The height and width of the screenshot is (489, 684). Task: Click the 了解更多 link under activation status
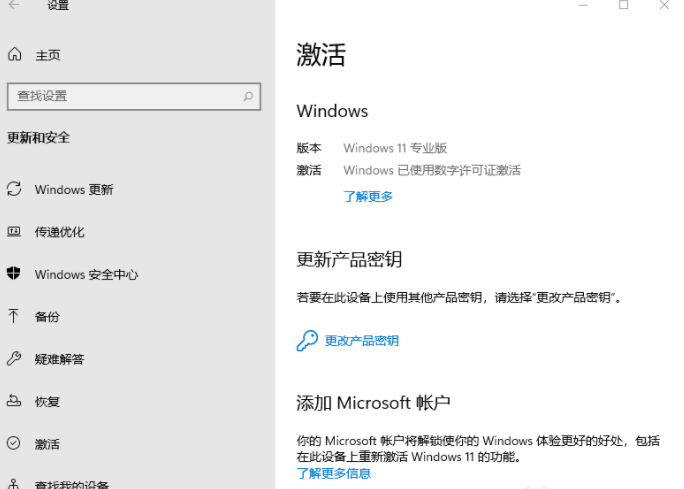[368, 197]
